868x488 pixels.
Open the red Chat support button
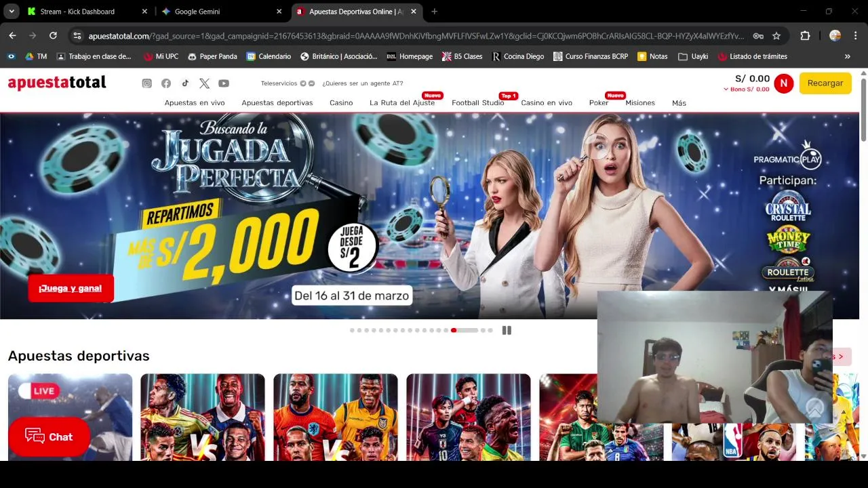tap(49, 436)
